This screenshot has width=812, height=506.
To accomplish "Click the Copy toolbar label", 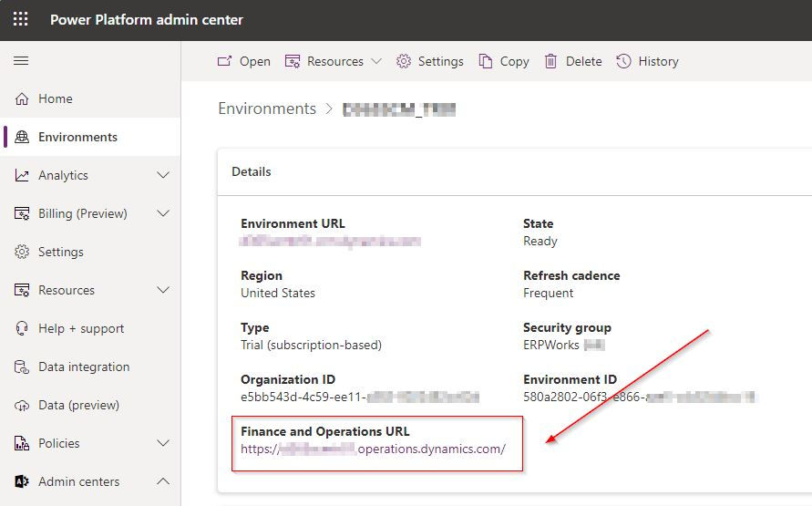I will (514, 61).
